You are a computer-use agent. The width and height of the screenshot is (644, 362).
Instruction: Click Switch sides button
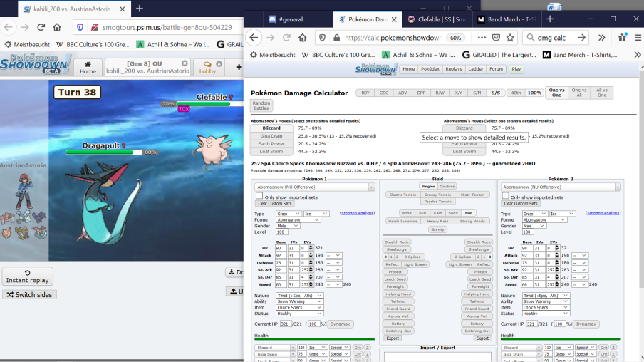[30, 294]
